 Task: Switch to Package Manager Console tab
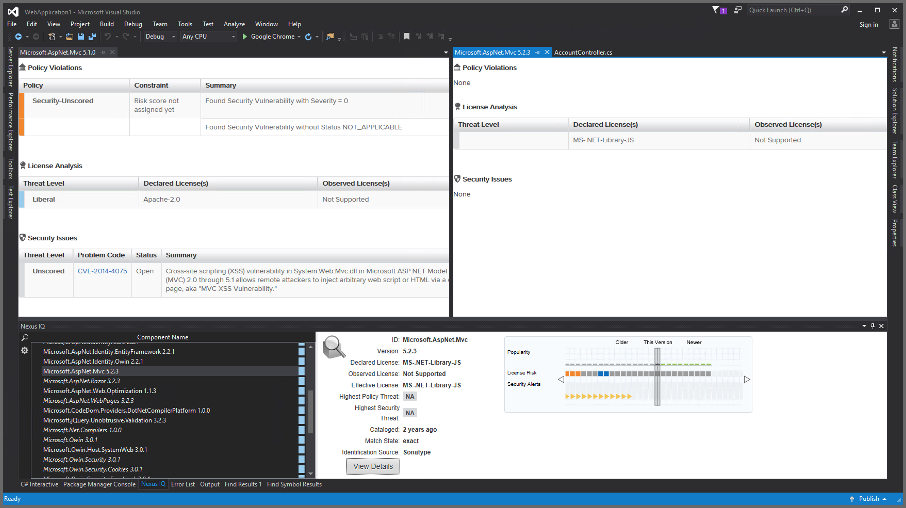pyautogui.click(x=99, y=484)
